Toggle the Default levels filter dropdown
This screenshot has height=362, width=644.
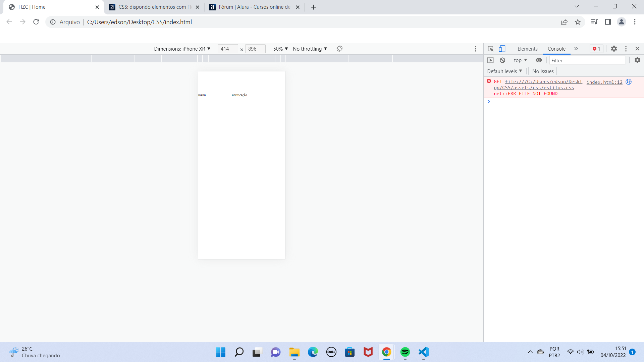click(x=505, y=71)
